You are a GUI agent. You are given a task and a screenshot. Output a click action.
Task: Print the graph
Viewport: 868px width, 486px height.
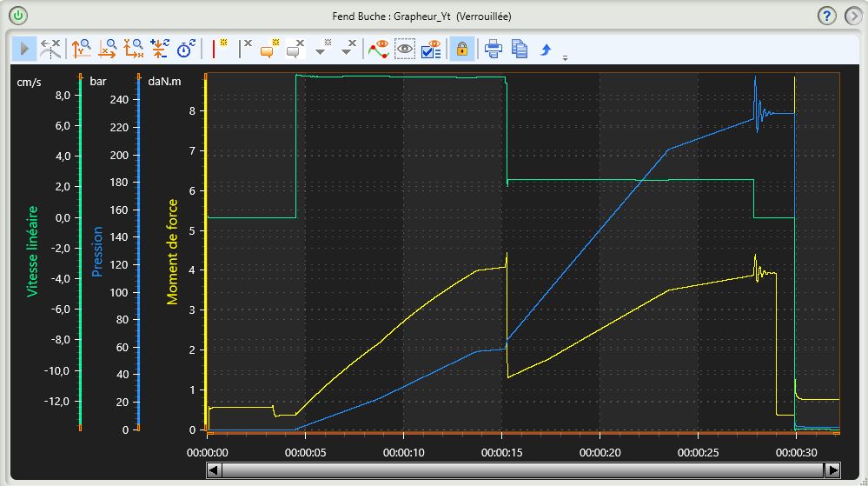pos(493,49)
